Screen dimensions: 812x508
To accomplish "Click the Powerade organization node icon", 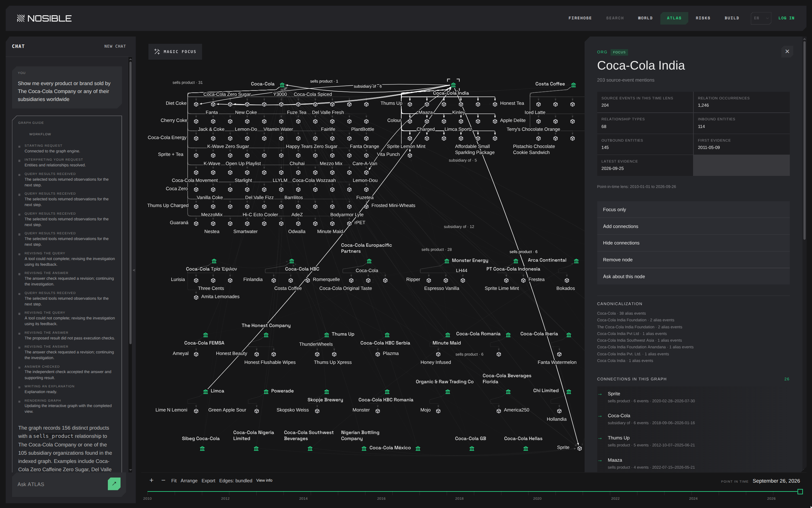I will tap(266, 392).
